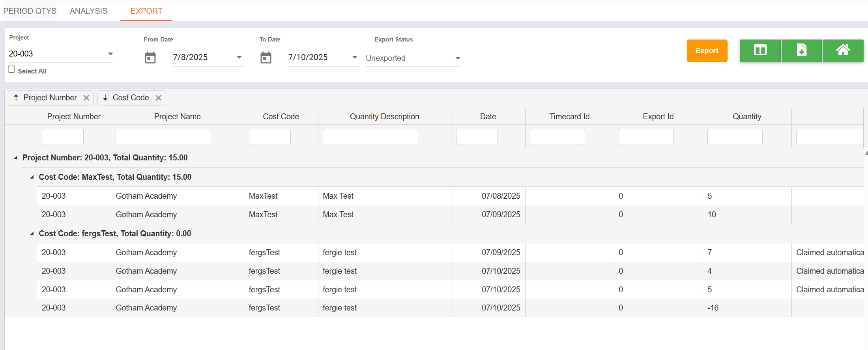Select the fergsTest row dated 07/09/2025
This screenshot has height=350, width=868.
point(450,252)
